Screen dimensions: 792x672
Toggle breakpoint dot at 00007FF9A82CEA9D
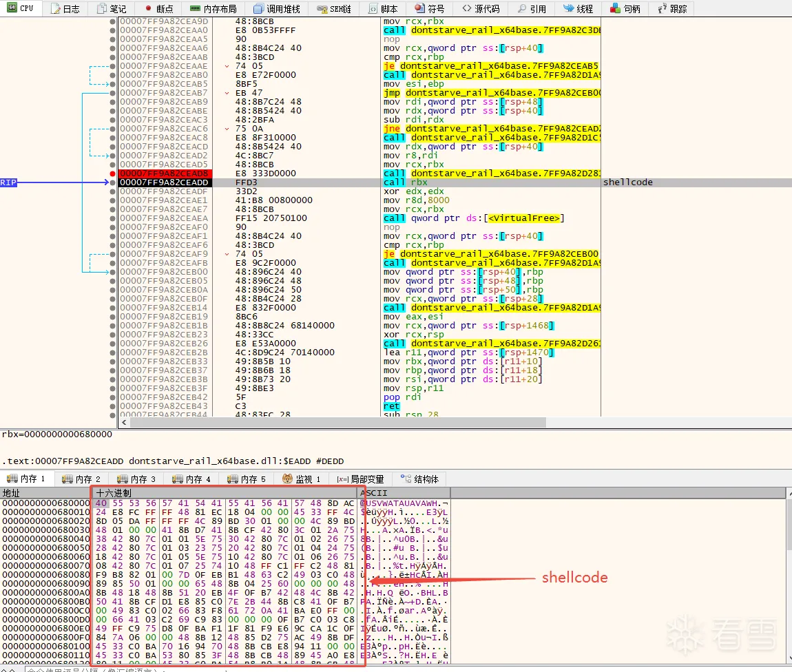(113, 22)
